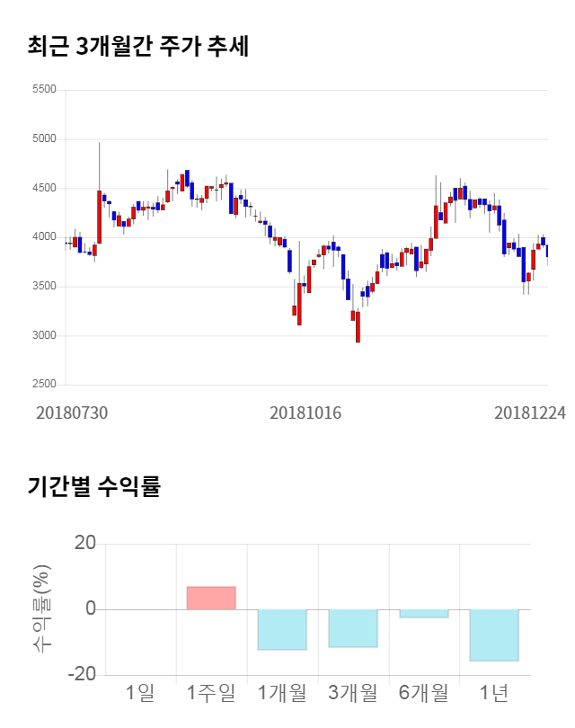Click the 최근 3개월간 주가 추세 heading
The width and height of the screenshot is (575, 728).
pos(137,47)
